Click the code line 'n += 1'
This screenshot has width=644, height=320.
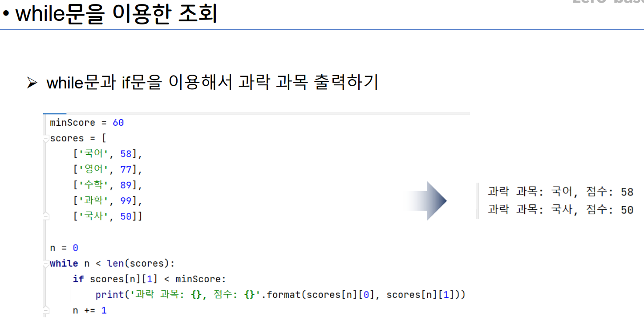click(x=90, y=310)
